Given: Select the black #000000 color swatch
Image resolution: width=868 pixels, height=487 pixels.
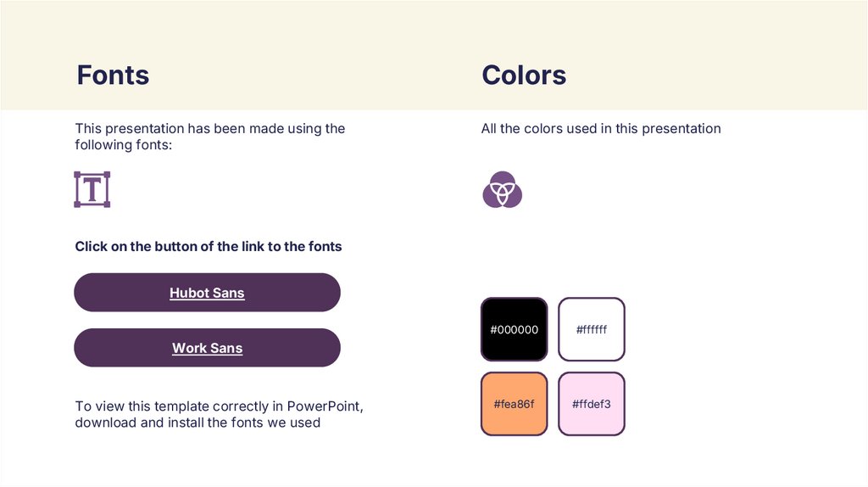Looking at the screenshot, I should tap(515, 312).
